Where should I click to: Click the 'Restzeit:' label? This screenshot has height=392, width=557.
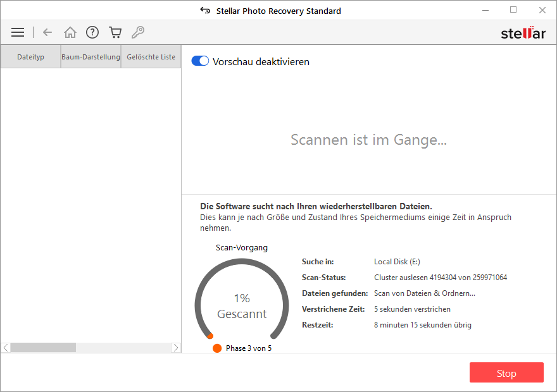click(x=318, y=325)
